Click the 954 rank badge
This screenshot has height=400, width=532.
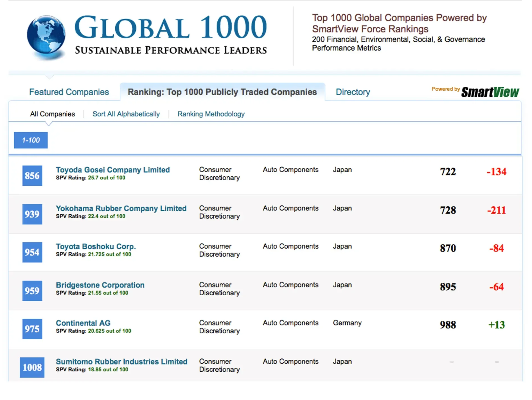32,252
